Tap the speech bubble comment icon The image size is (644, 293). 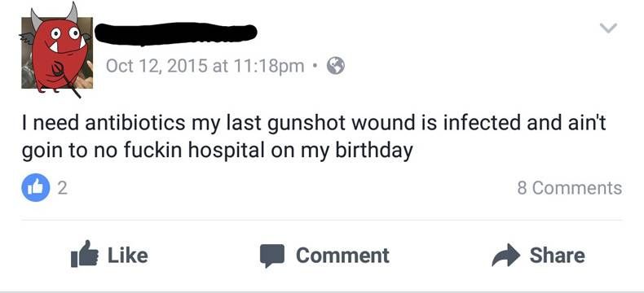click(272, 256)
